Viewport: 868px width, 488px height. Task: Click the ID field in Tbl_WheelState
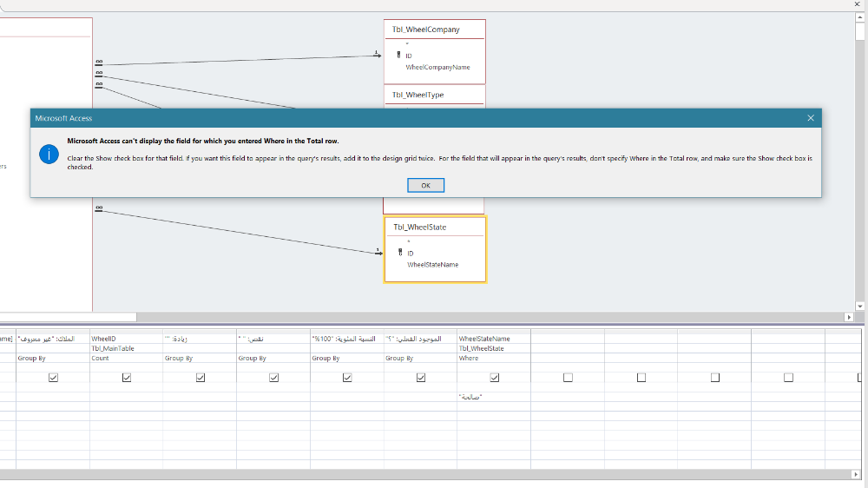click(411, 254)
